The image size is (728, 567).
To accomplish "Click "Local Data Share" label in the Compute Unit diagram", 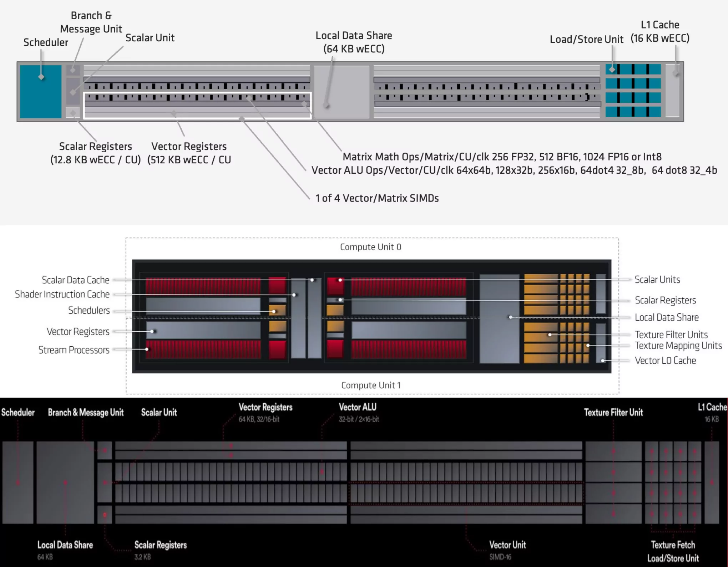I will [667, 317].
